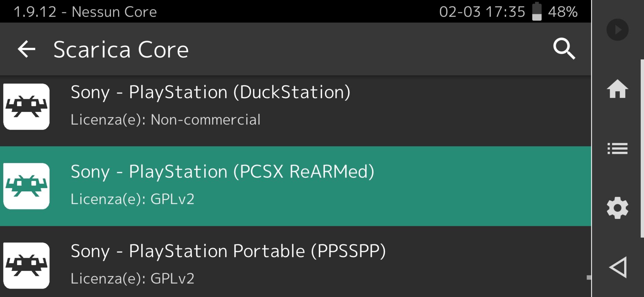
Task: Open the playlists list icon in sidebar
Action: pos(617,148)
